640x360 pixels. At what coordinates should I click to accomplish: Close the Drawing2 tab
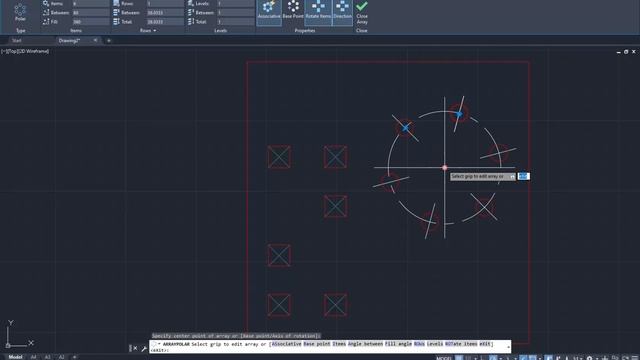click(x=95, y=40)
